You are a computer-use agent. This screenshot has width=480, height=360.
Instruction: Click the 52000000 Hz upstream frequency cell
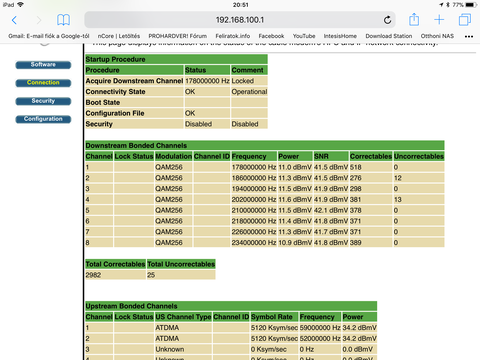320,338
